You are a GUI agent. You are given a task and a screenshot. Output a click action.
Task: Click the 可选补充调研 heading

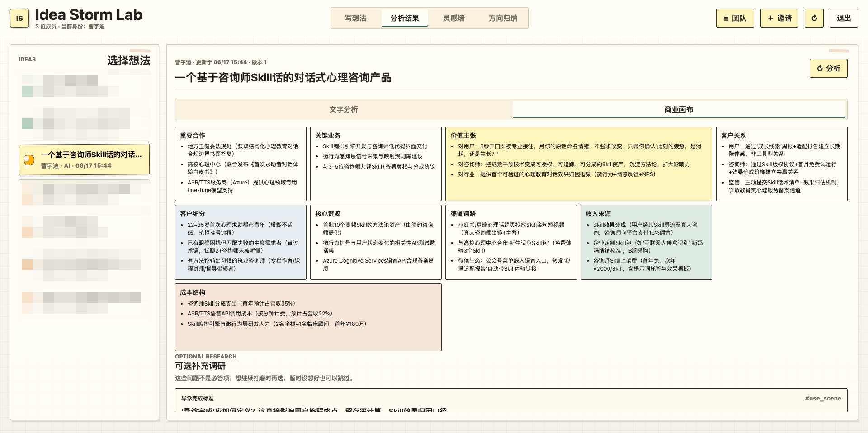[x=200, y=366]
